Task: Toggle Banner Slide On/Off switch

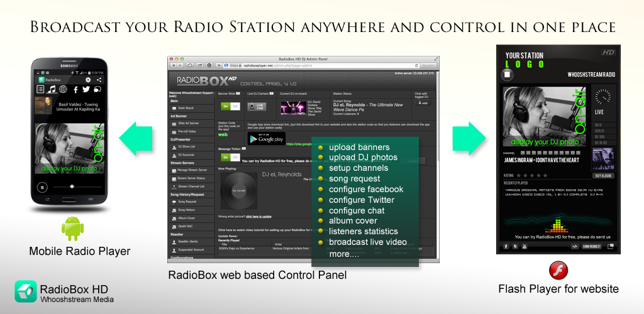Action: coord(230,106)
